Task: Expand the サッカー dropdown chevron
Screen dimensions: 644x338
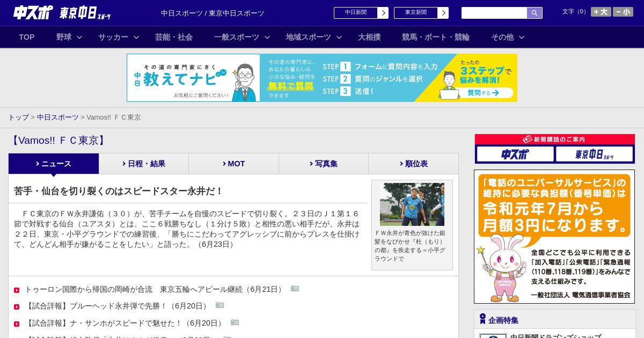Action: tap(136, 38)
